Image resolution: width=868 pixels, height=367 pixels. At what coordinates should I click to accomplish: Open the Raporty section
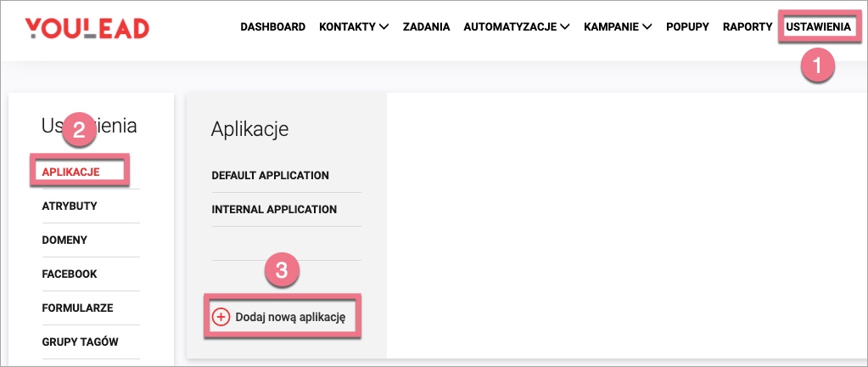click(x=748, y=27)
